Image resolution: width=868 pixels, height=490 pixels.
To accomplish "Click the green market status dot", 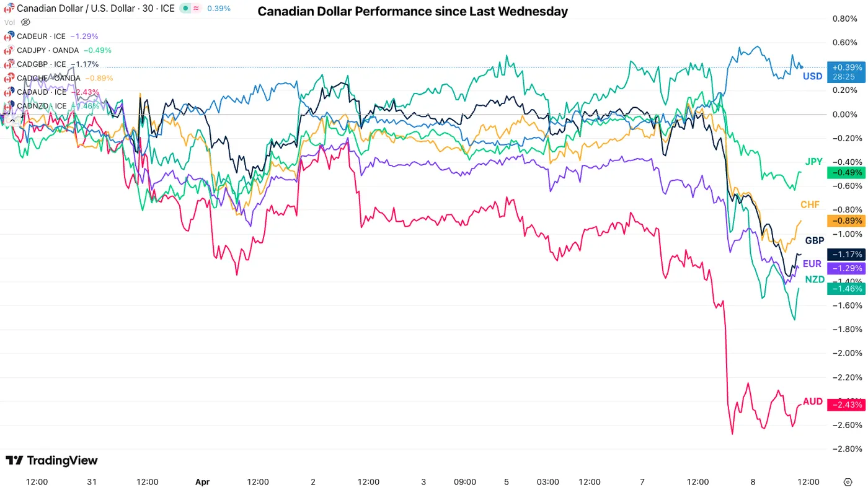I will [x=185, y=9].
